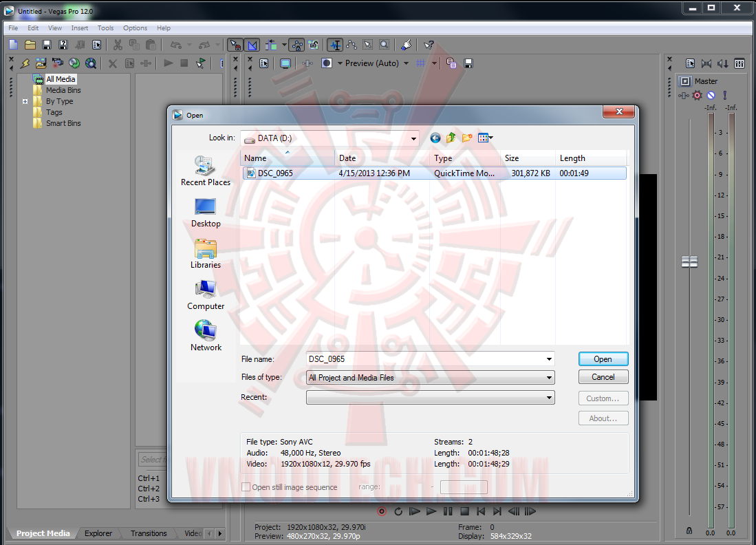Toggle the Master mute icon
The height and width of the screenshot is (545, 756).
[711, 95]
